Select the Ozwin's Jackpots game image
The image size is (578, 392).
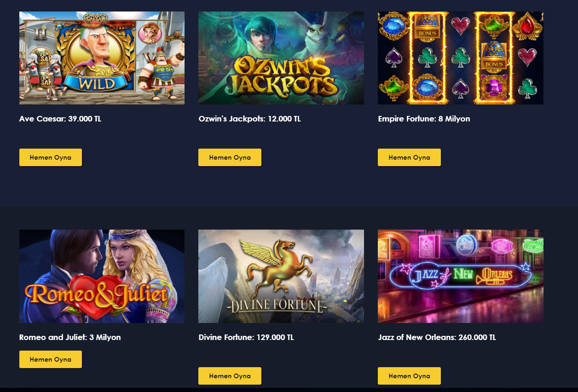coord(281,58)
